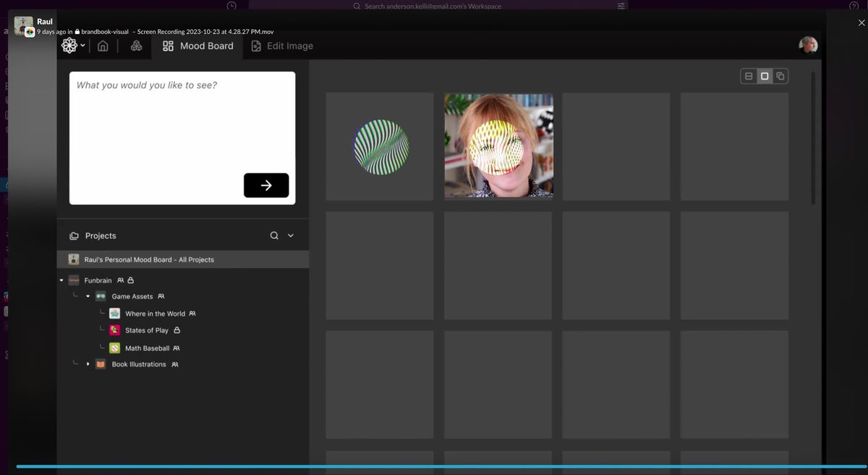
Task: Open the swirl sphere image thumbnail
Action: coord(380,146)
